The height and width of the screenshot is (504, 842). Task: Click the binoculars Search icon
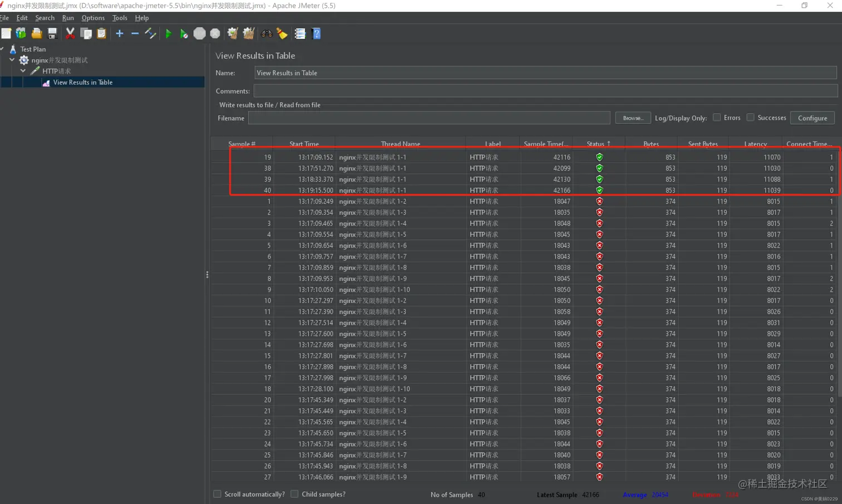tap(267, 34)
